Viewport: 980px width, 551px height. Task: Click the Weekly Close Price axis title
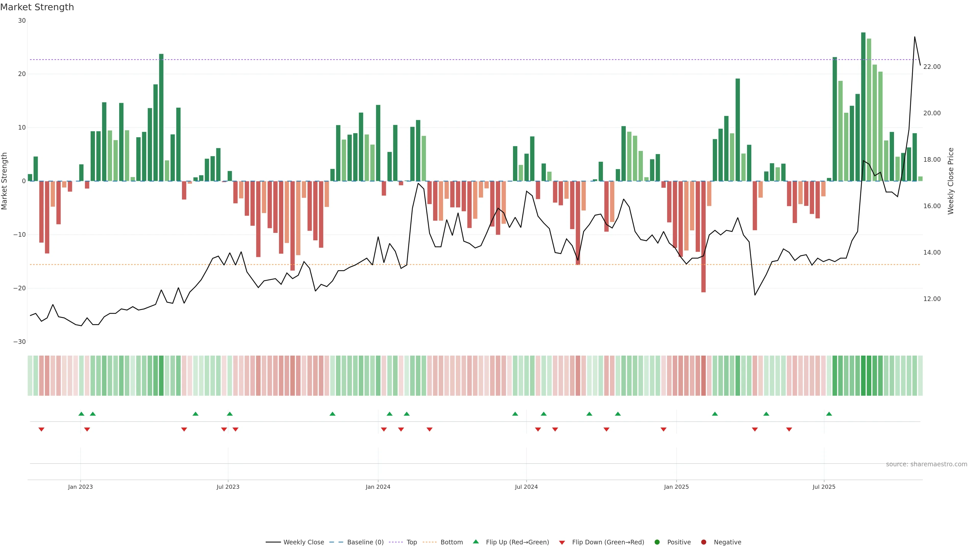(x=951, y=181)
